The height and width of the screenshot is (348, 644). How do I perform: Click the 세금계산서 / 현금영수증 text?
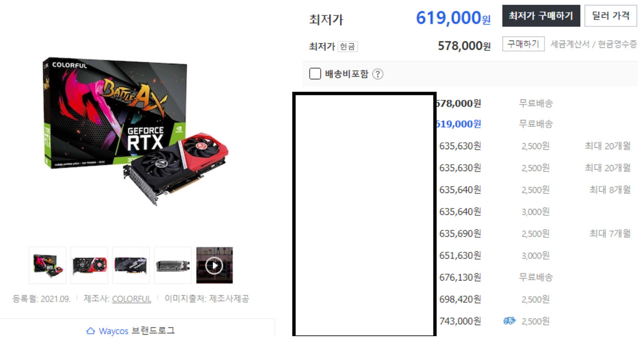click(594, 44)
